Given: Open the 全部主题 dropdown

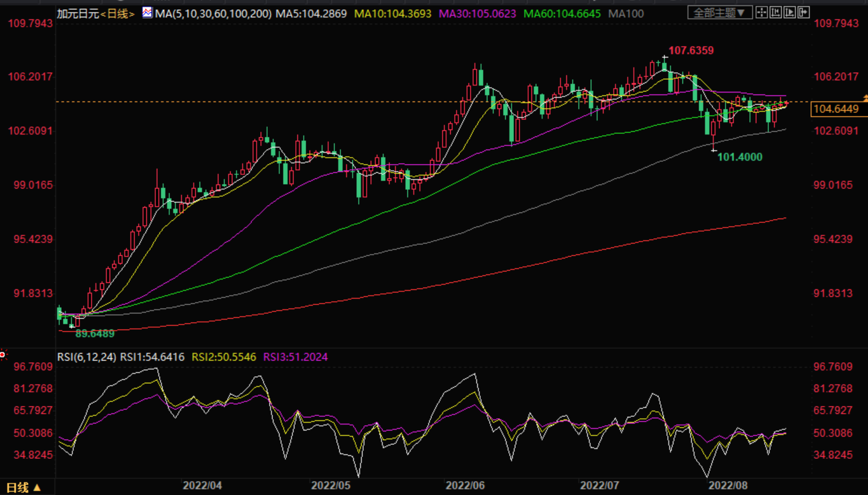Looking at the screenshot, I should [x=720, y=12].
